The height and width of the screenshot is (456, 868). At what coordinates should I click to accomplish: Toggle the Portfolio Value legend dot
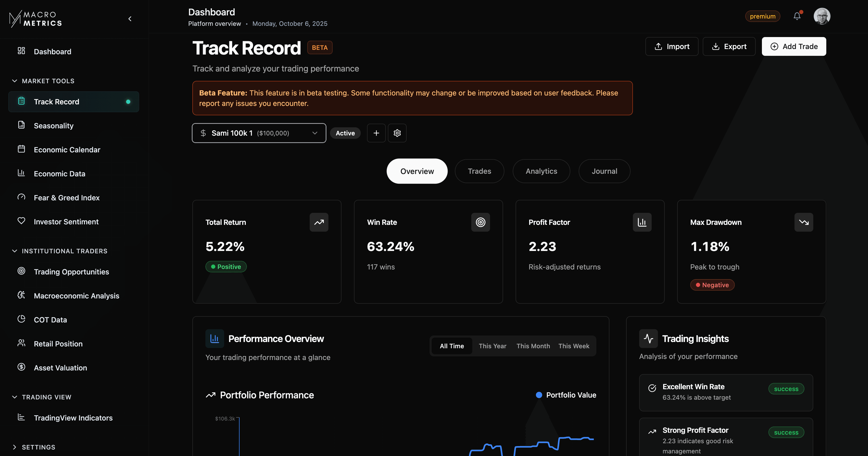tap(539, 395)
